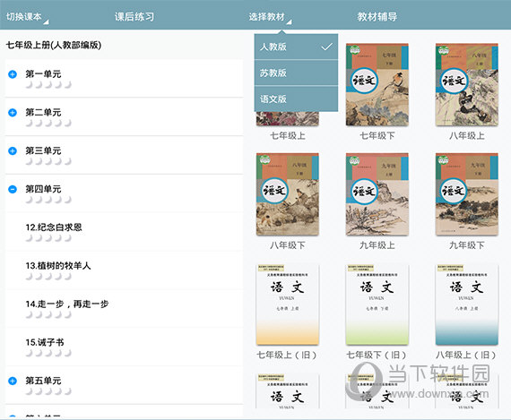Click the 九年级上 book label

coord(377,245)
